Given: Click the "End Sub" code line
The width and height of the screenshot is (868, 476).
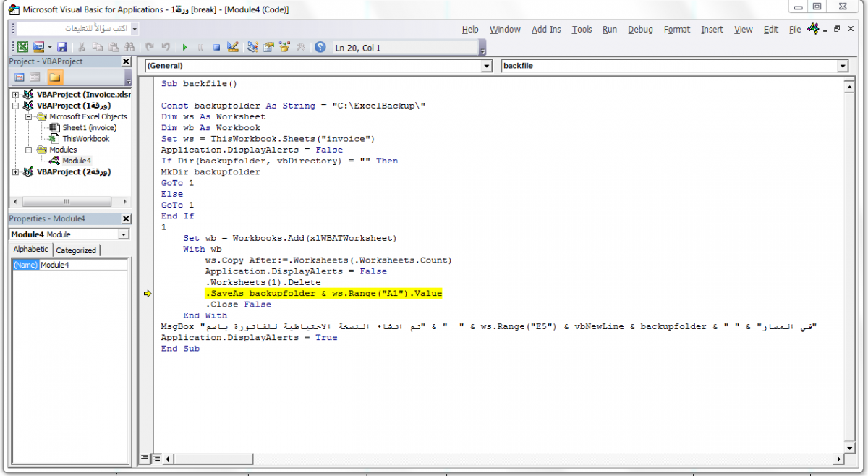Looking at the screenshot, I should [180, 349].
